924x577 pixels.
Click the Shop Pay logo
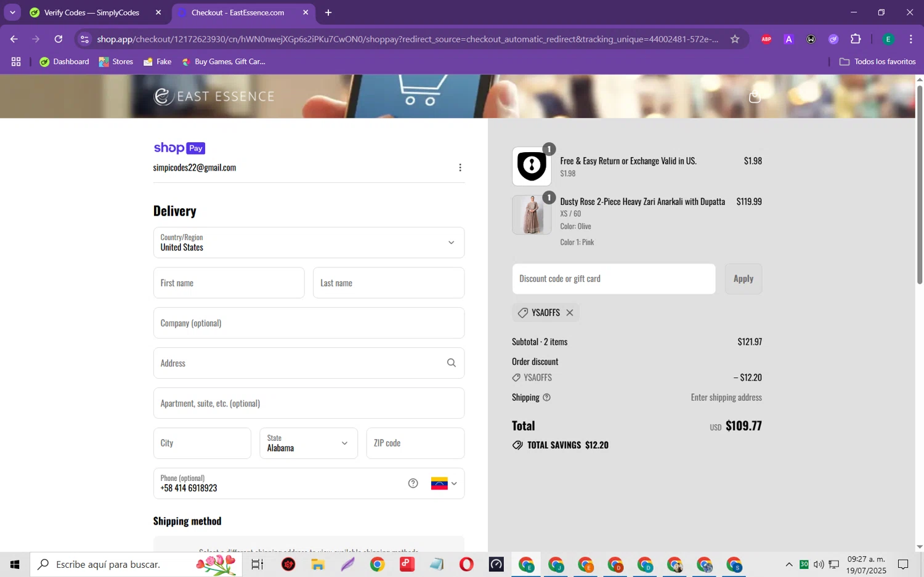[x=179, y=148]
